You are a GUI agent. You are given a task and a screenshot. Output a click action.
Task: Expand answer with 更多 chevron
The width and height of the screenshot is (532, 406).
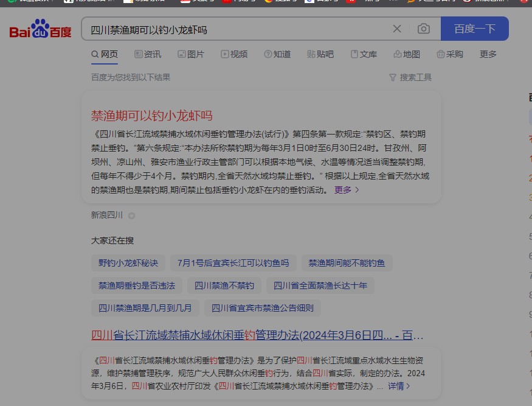click(347, 190)
